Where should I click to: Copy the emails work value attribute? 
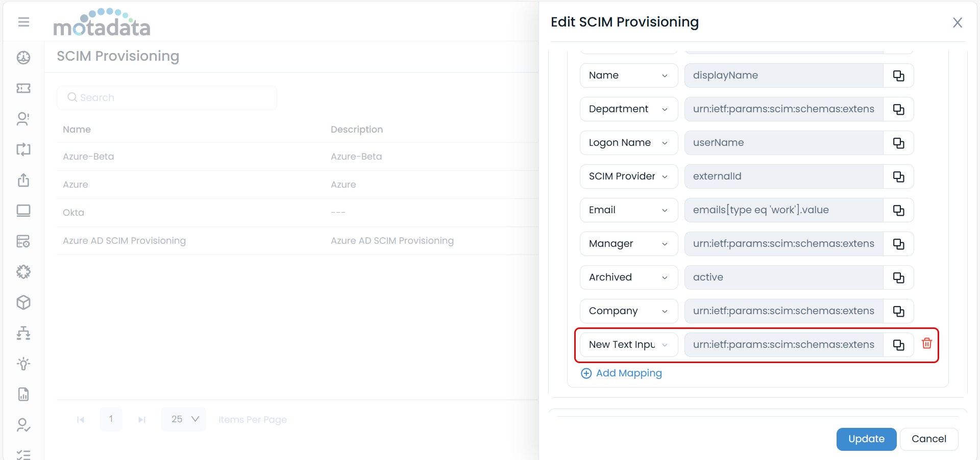click(898, 210)
